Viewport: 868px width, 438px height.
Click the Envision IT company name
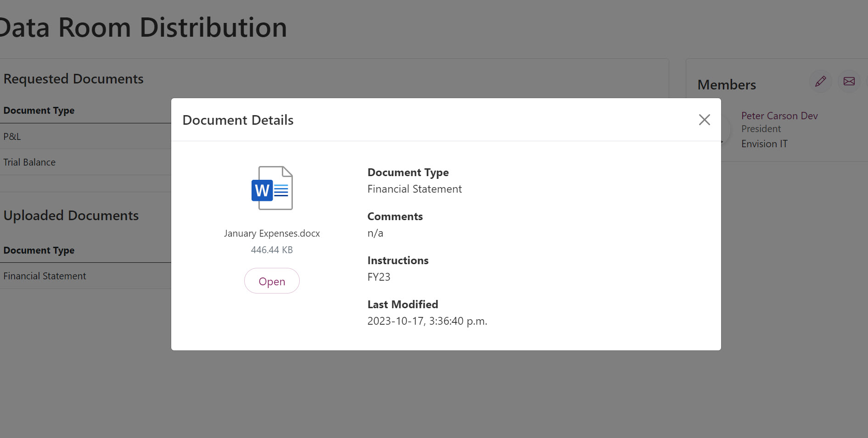[x=764, y=144]
